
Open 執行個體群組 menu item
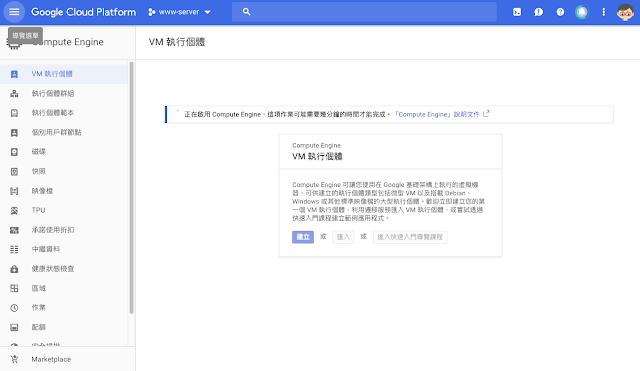click(x=64, y=93)
